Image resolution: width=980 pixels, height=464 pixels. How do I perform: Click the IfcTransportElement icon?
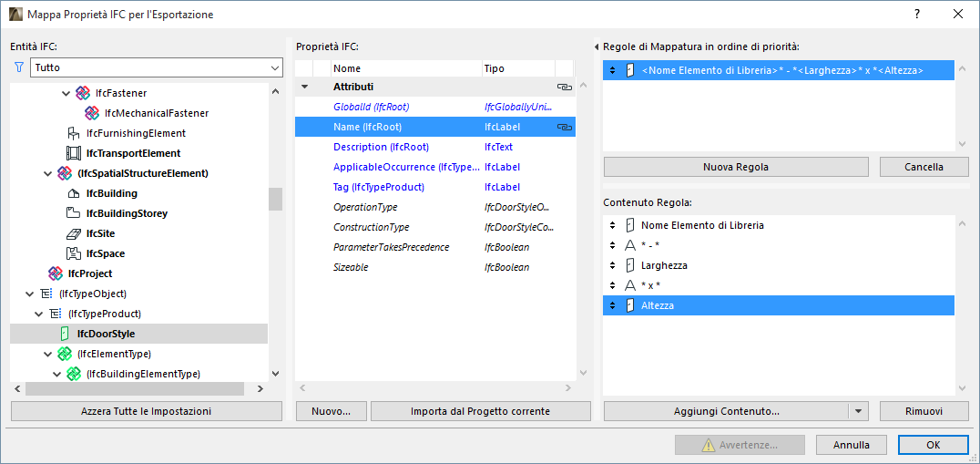pyautogui.click(x=74, y=153)
